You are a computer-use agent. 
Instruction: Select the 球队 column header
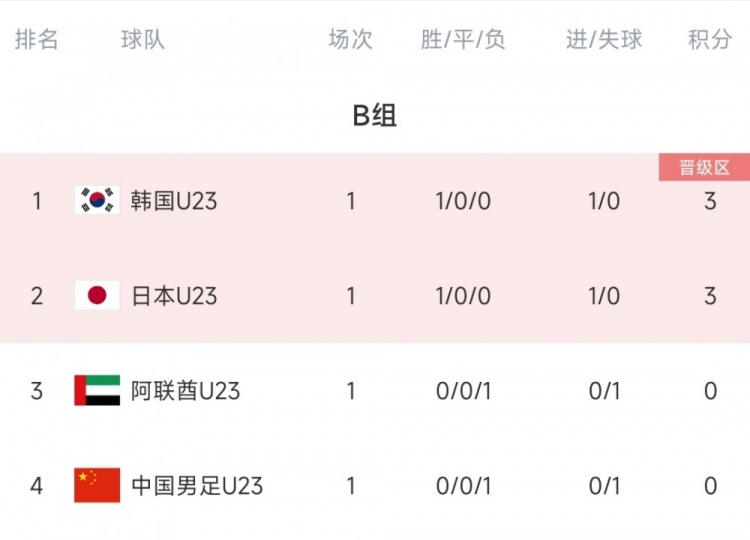click(x=143, y=39)
